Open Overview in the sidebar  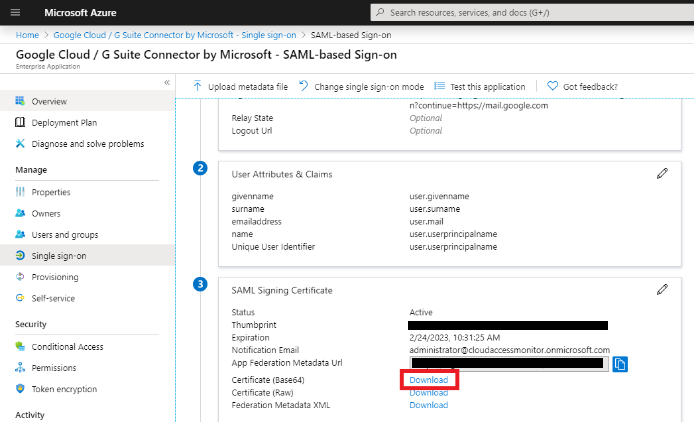49,102
